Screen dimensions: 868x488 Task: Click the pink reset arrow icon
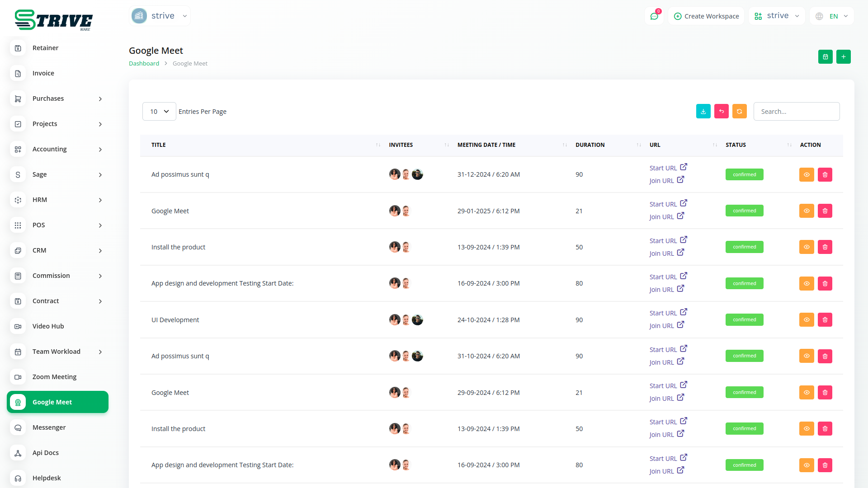[721, 112]
